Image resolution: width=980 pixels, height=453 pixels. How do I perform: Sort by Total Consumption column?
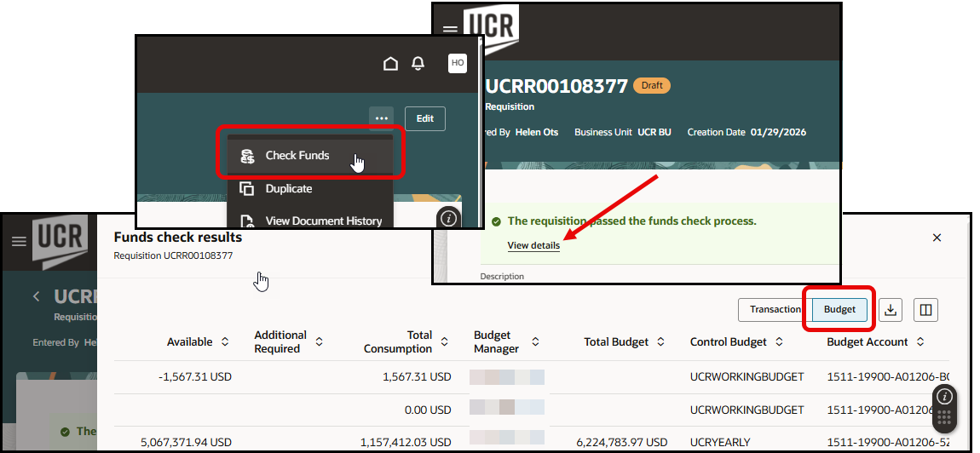click(x=444, y=341)
